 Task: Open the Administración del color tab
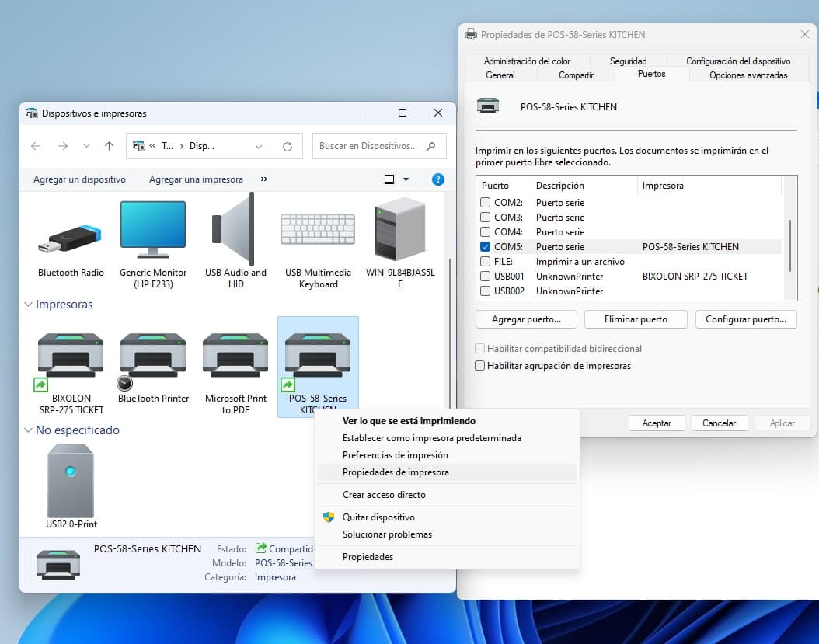click(x=527, y=61)
